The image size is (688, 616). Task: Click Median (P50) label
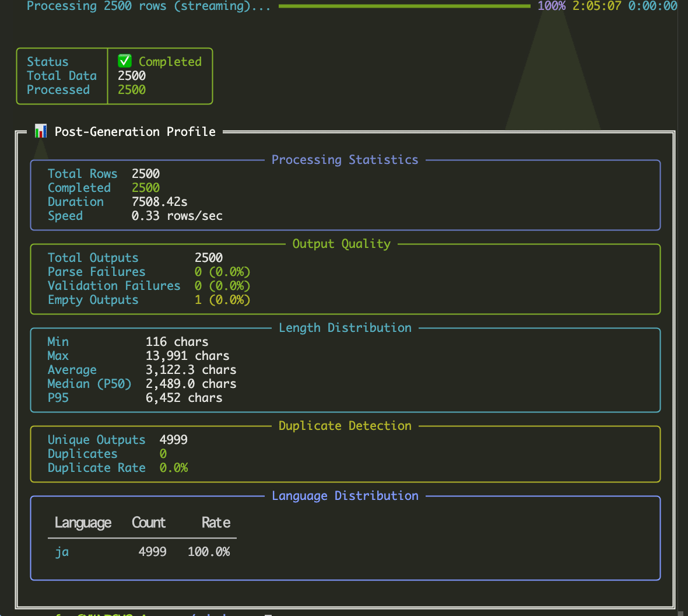[x=90, y=384]
